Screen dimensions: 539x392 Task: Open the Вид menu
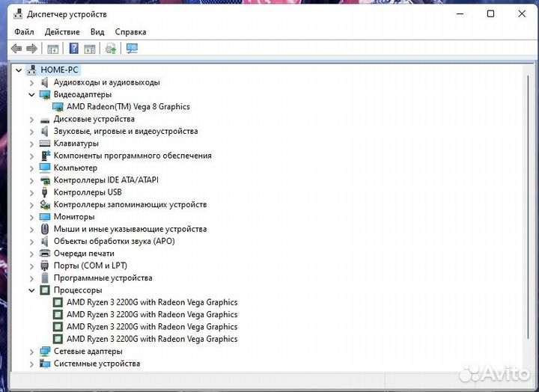(x=97, y=32)
